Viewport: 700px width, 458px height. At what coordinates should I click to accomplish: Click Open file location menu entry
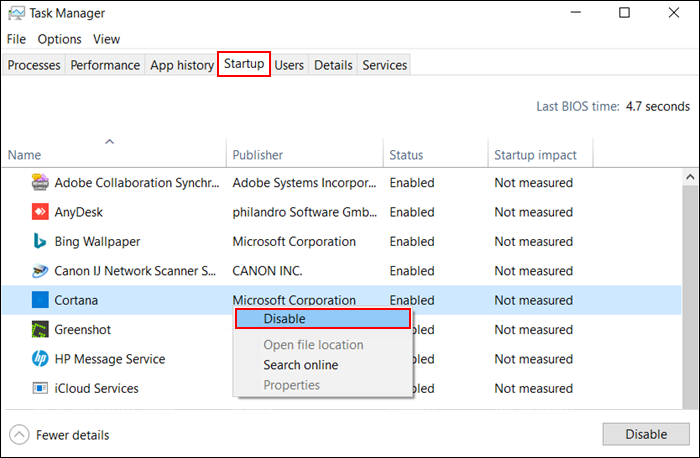313,345
